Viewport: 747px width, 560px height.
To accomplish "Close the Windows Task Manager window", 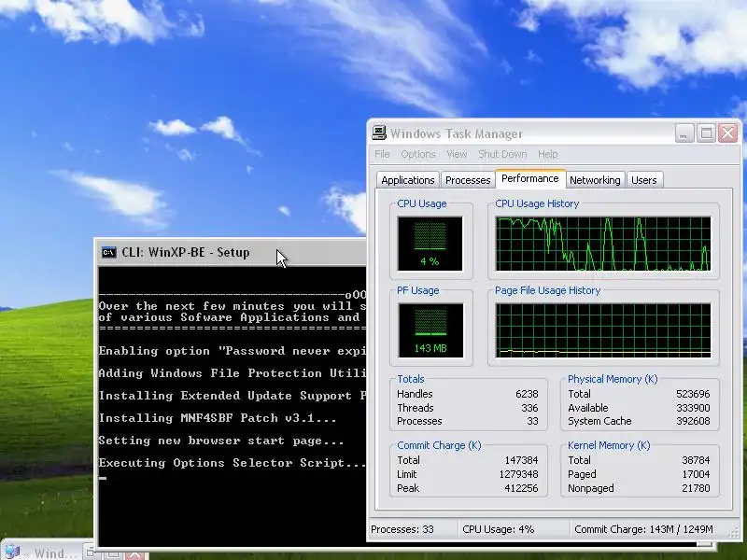I will pyautogui.click(x=728, y=133).
